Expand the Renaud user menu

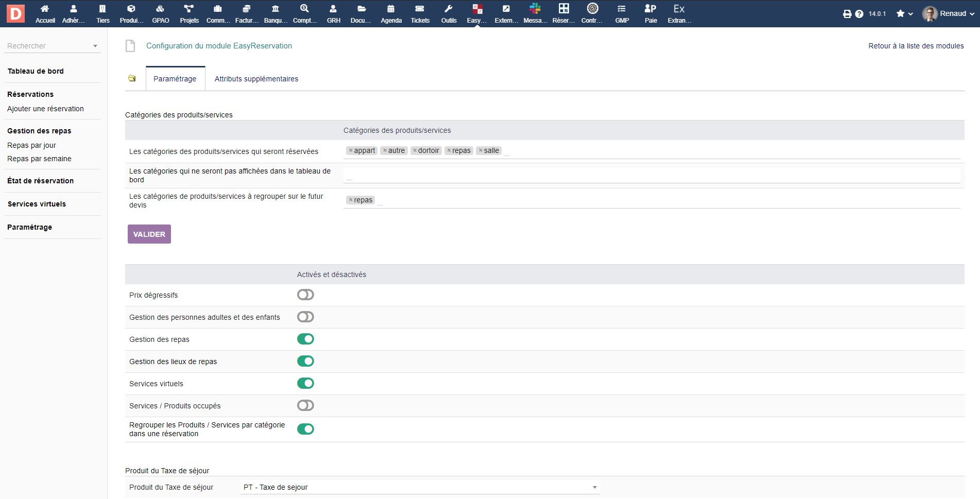click(948, 14)
